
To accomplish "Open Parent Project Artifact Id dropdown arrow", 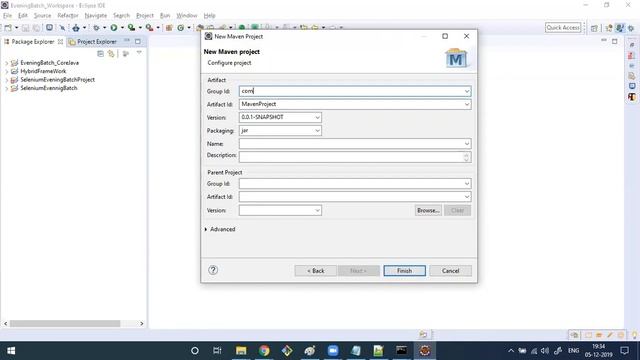I will (x=467, y=197).
